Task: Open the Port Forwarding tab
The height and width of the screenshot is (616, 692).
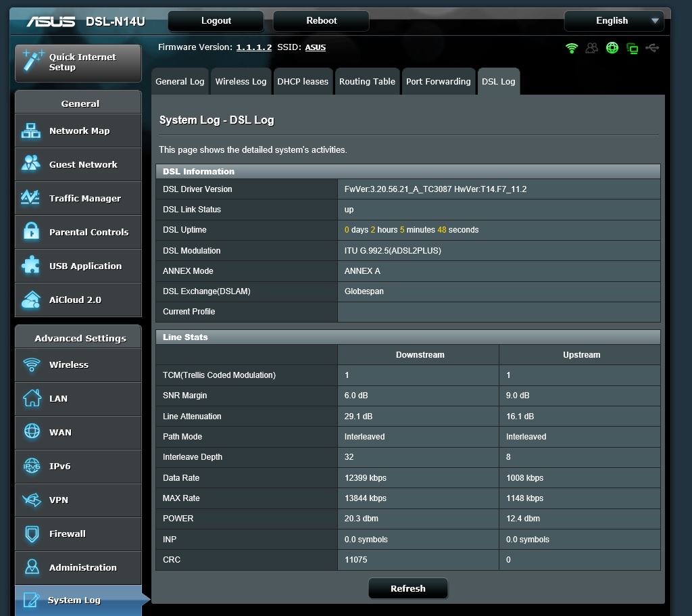Action: click(x=438, y=82)
